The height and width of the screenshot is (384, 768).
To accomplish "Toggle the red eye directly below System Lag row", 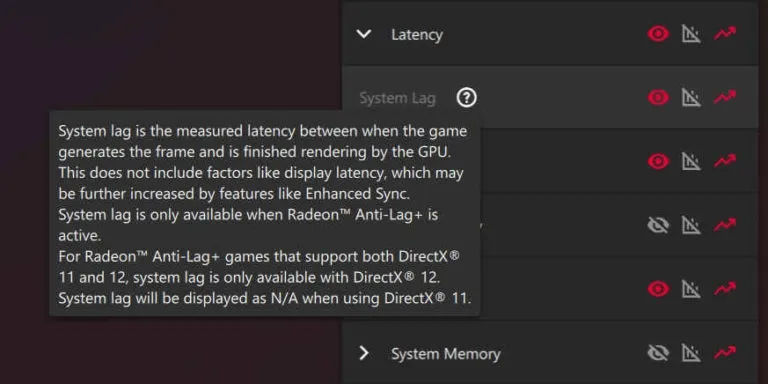I will click(658, 161).
